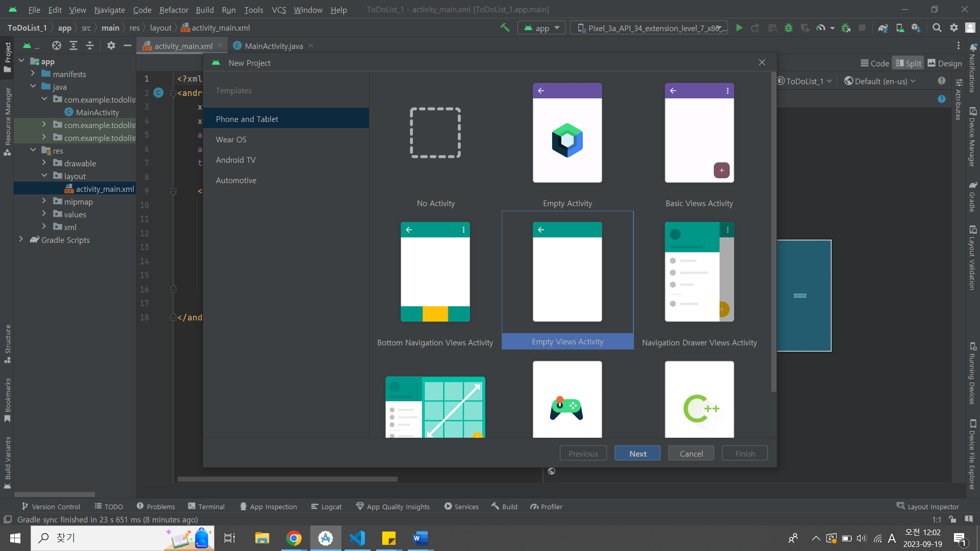Expand the Gradle Scripts tree node
980x551 pixels.
click(x=21, y=239)
